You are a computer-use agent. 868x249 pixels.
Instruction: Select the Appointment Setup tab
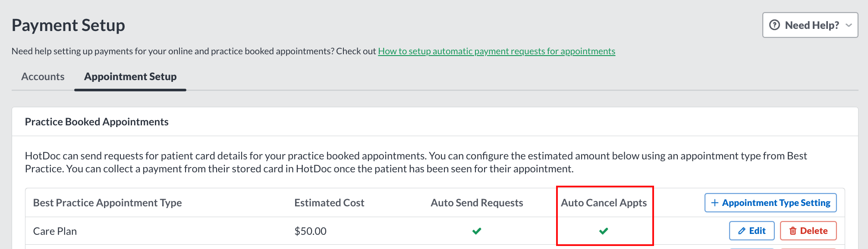pos(130,77)
